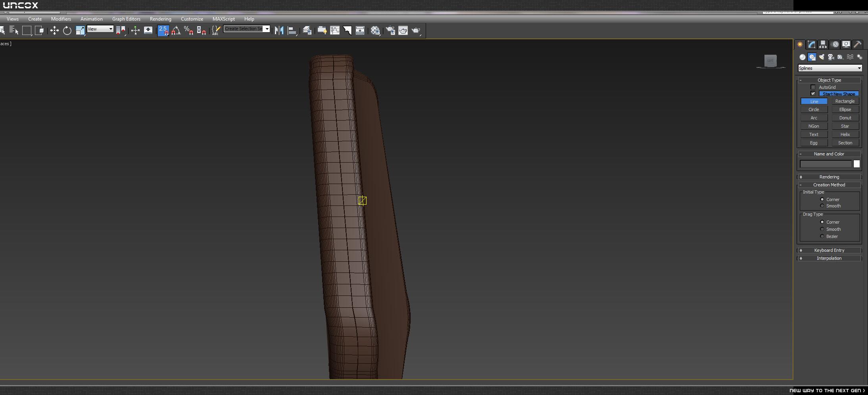This screenshot has height=395, width=868.
Task: Expand the Keyboard Entry rollout
Action: click(x=829, y=250)
